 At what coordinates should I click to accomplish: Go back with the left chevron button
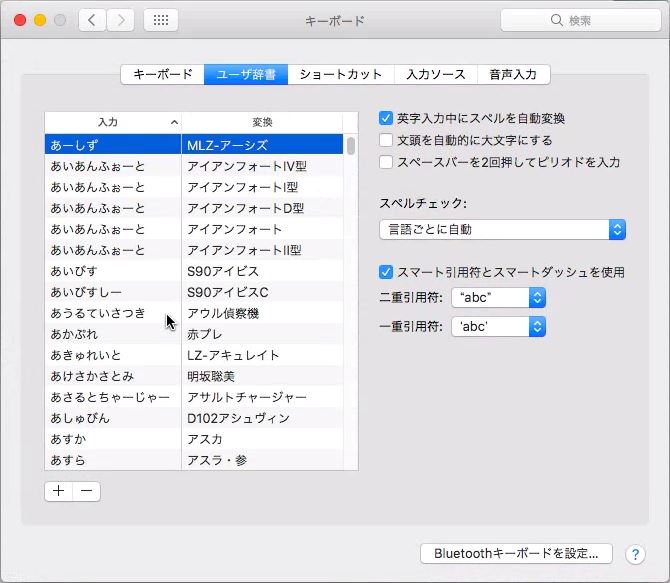pyautogui.click(x=92, y=20)
